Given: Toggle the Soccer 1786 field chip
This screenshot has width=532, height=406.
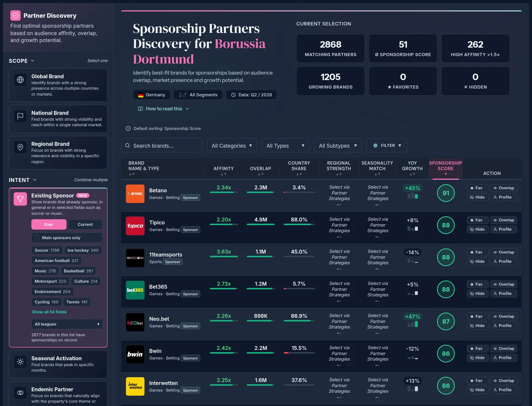Looking at the screenshot, I should click(x=47, y=250).
